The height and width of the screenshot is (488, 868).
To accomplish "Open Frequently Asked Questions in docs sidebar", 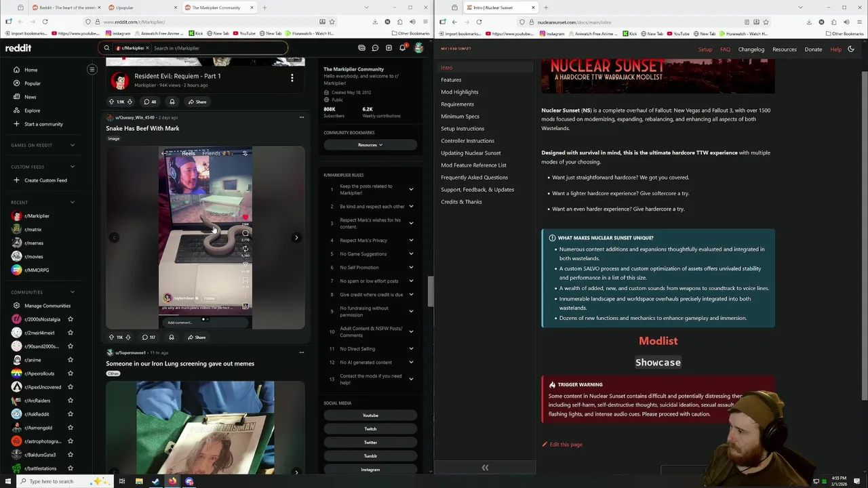I will click(x=475, y=178).
